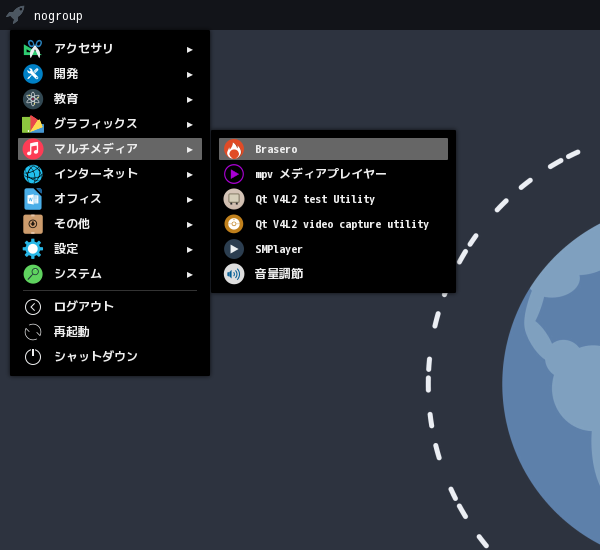Open the グラフィックス menu category
The image size is (600, 550).
[110, 124]
